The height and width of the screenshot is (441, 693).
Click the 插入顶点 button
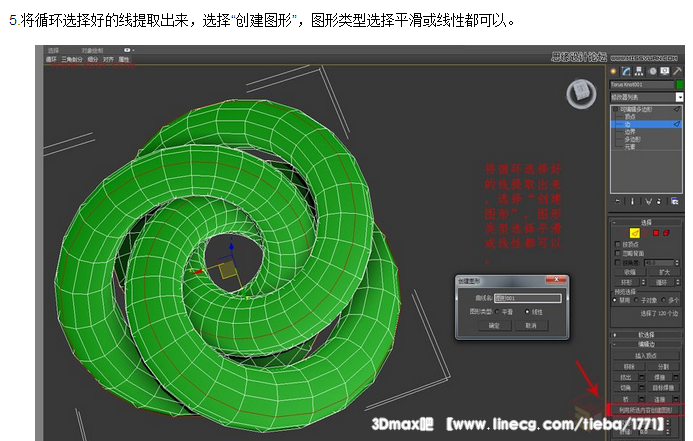click(x=646, y=356)
